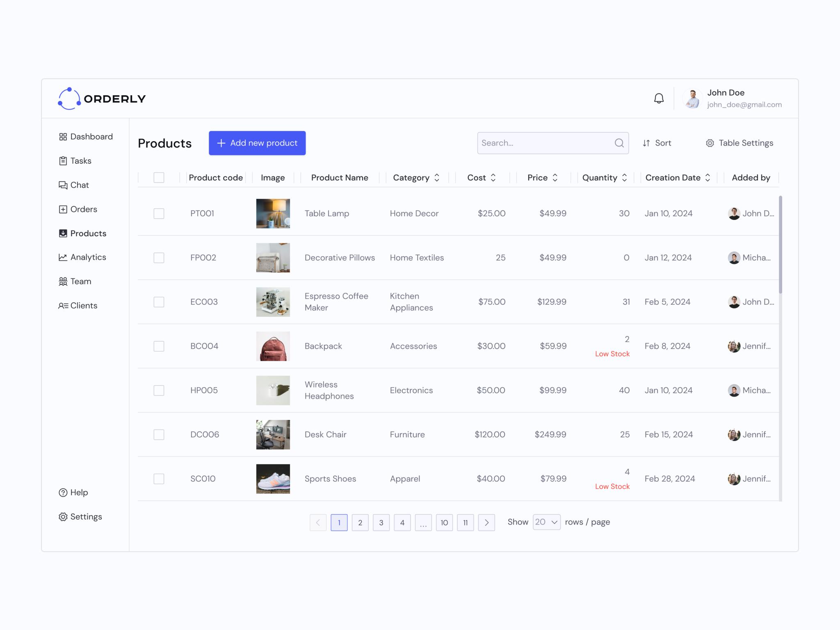840x630 pixels.
Task: Open Analytics in sidebar
Action: [x=82, y=257]
